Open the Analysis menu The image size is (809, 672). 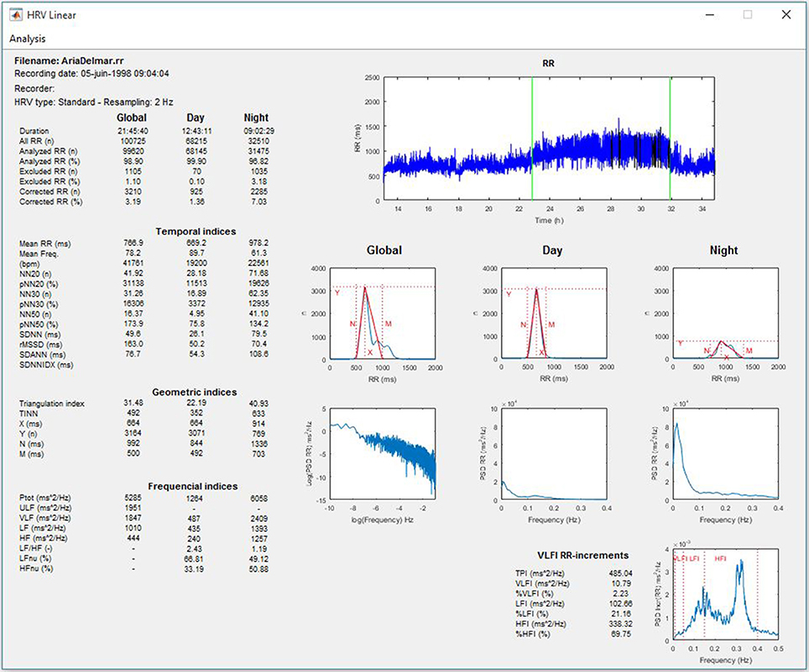[28, 39]
